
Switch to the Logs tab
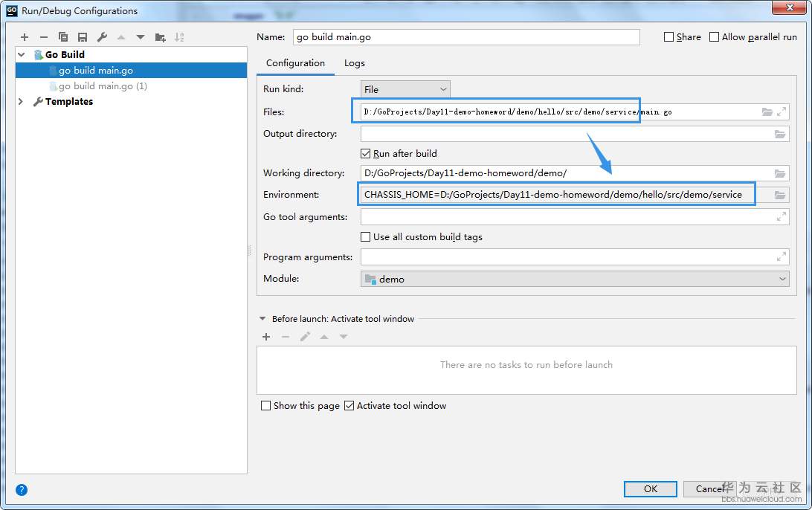tap(354, 63)
